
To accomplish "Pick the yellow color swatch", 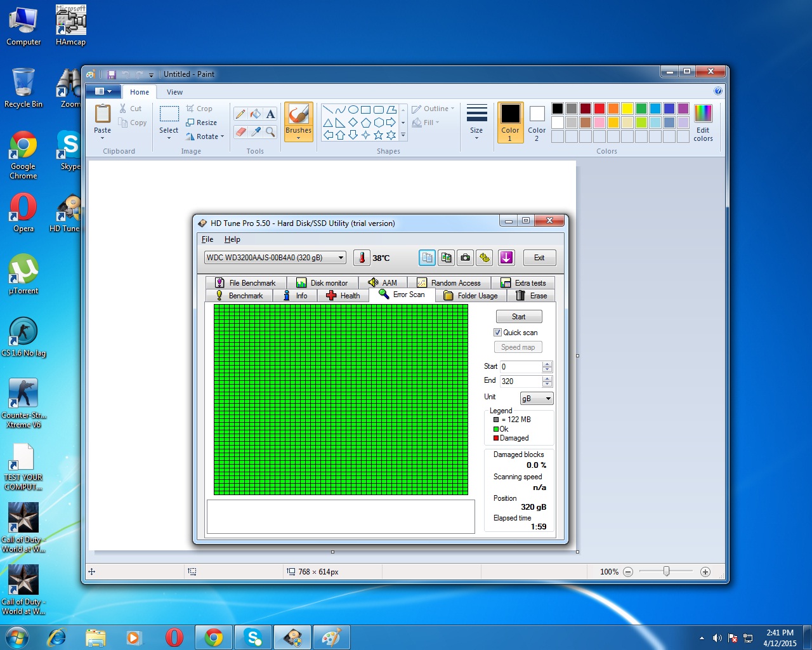I will [627, 109].
